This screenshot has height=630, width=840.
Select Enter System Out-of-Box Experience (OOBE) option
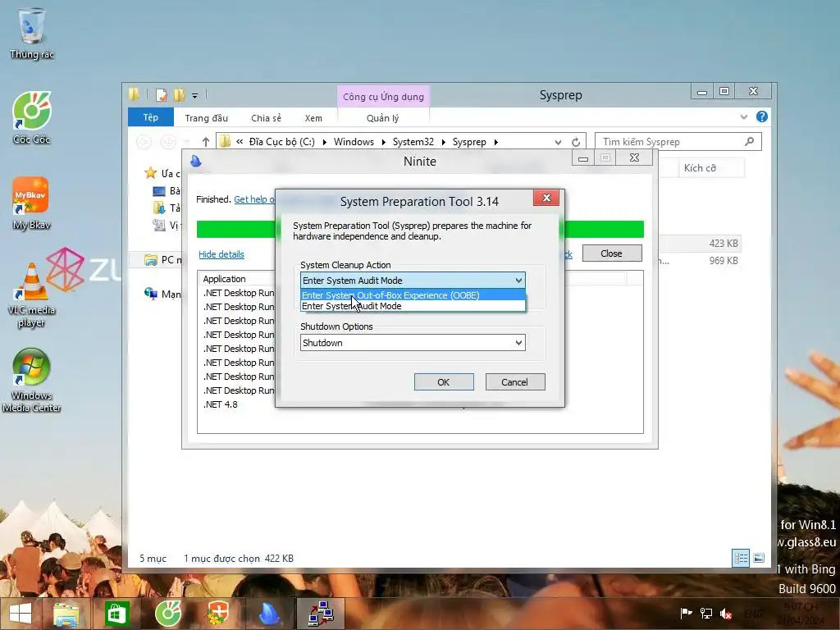[413, 295]
